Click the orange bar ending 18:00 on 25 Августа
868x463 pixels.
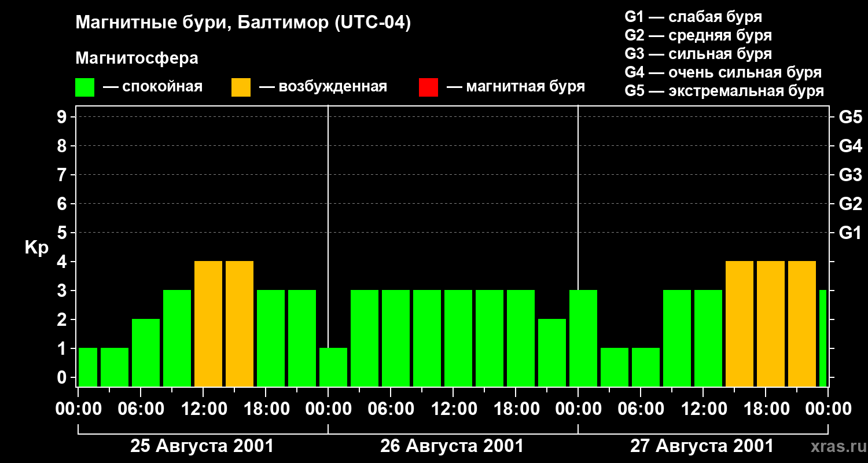point(240,324)
